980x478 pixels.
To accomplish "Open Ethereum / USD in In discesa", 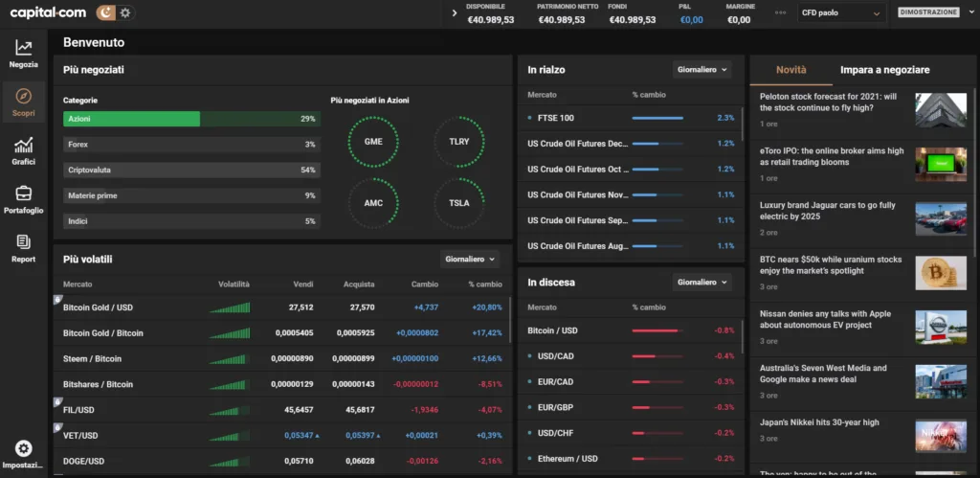I will point(630,459).
